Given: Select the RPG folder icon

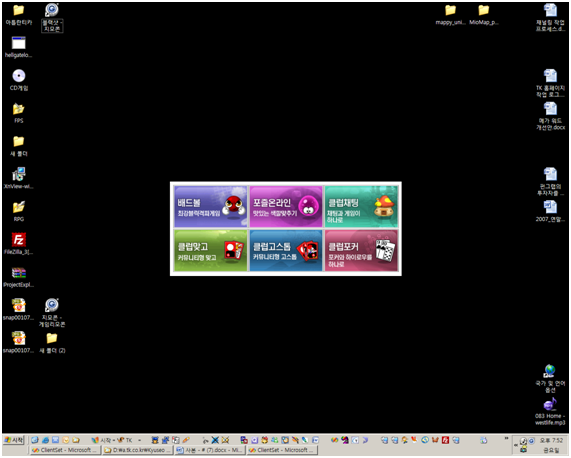Looking at the screenshot, I should [19, 207].
